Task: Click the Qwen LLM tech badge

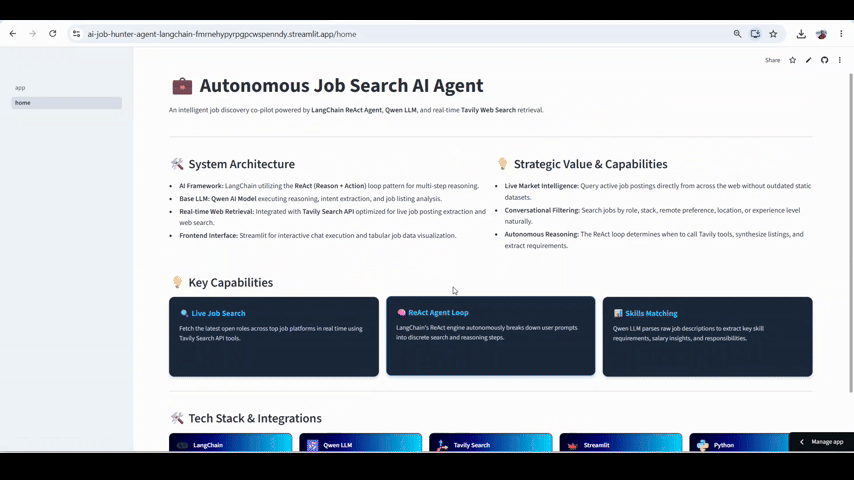Action: (x=361, y=442)
